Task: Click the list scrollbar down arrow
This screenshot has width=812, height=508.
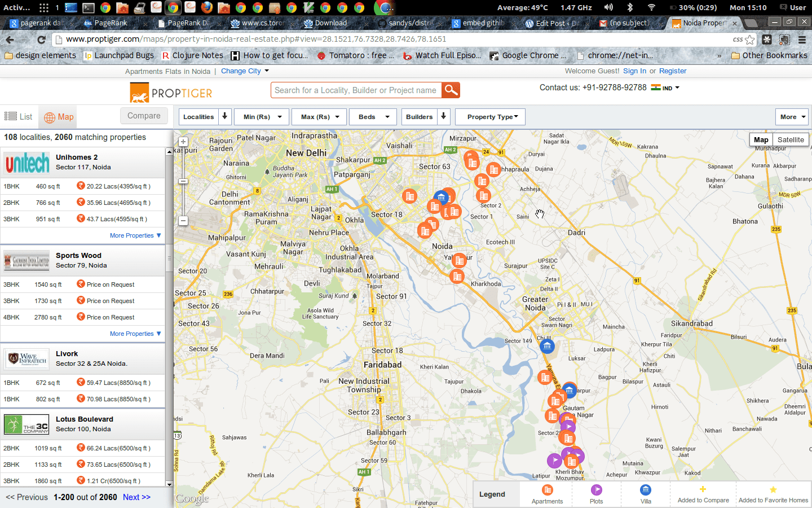Action: (x=169, y=484)
